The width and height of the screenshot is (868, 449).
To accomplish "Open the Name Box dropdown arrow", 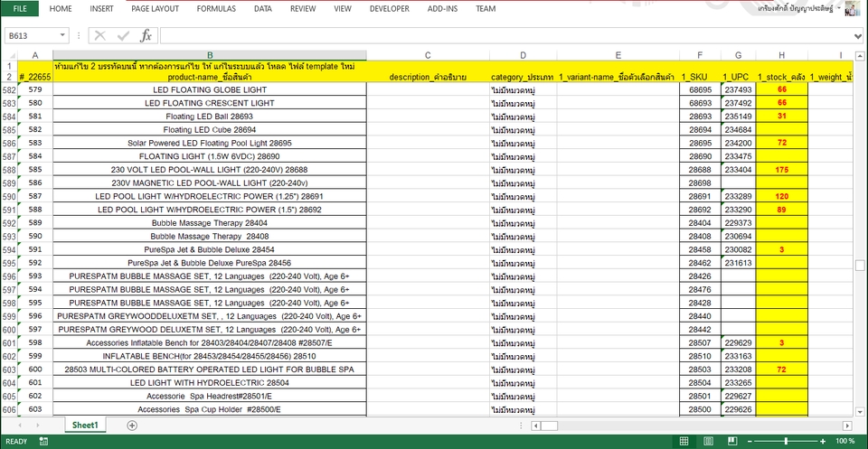I will [63, 36].
